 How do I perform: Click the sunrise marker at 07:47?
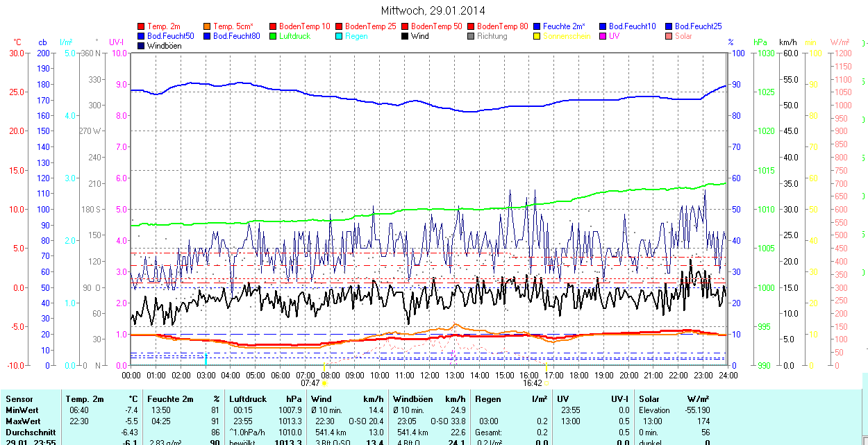pyautogui.click(x=325, y=383)
